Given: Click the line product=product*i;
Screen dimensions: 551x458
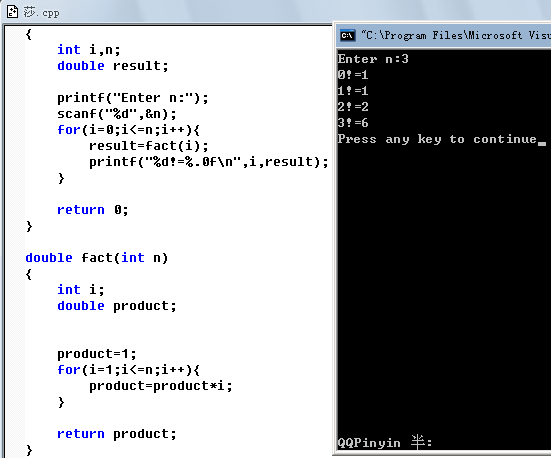Looking at the screenshot, I should (x=161, y=386).
